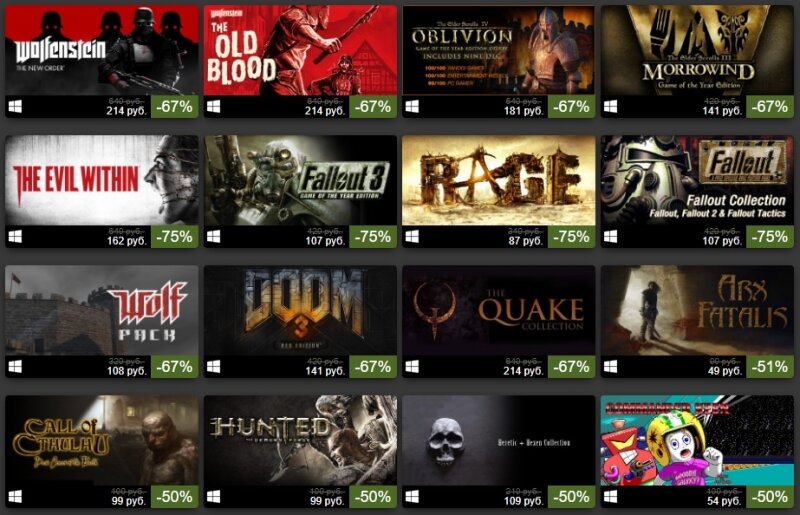Open Hunted The Demon's Forge tile
The height and width of the screenshot is (515, 800).
pos(300,440)
